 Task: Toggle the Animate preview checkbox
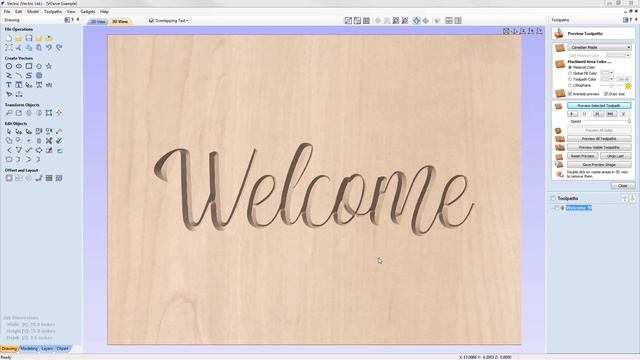[x=570, y=94]
